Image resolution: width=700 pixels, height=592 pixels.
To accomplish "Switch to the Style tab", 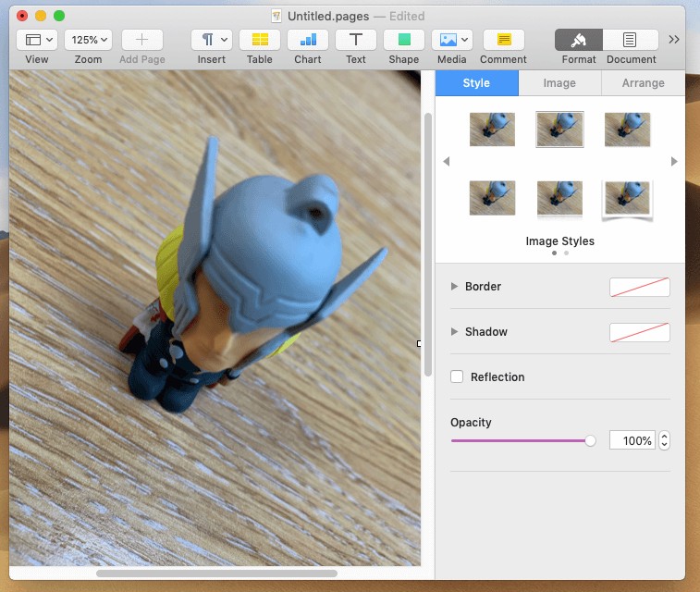I will coord(477,83).
